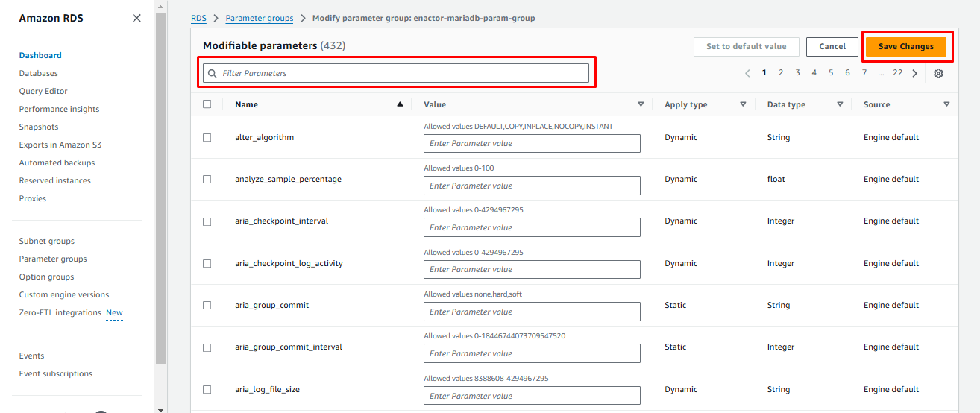Open Value column filter arrow
Viewport: 980px width, 413px height.
tap(641, 104)
